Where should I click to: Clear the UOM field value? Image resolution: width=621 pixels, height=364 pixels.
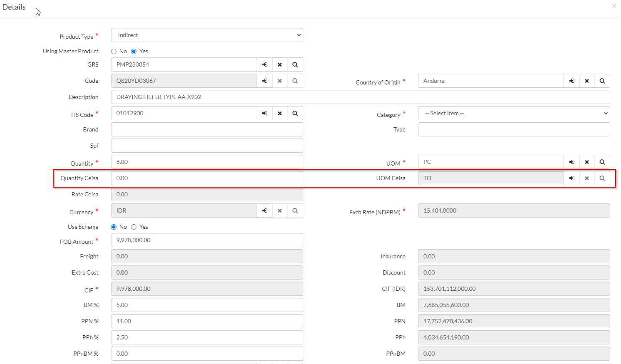586,162
